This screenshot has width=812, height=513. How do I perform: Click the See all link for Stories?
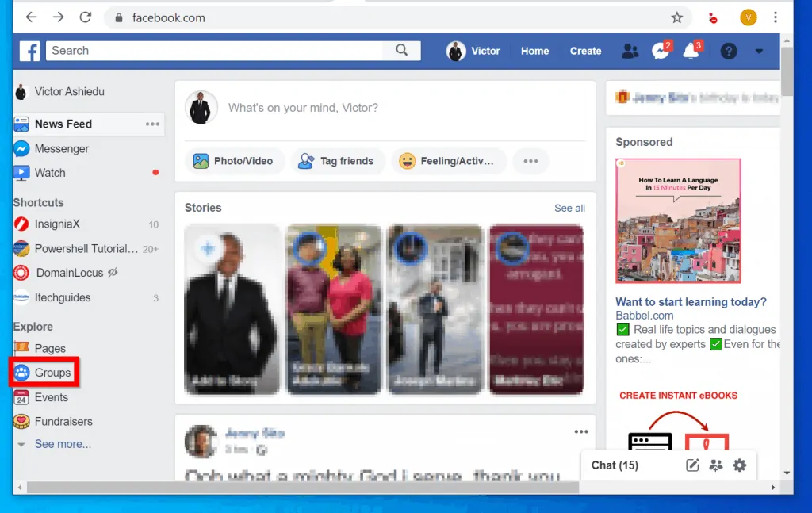click(x=569, y=208)
